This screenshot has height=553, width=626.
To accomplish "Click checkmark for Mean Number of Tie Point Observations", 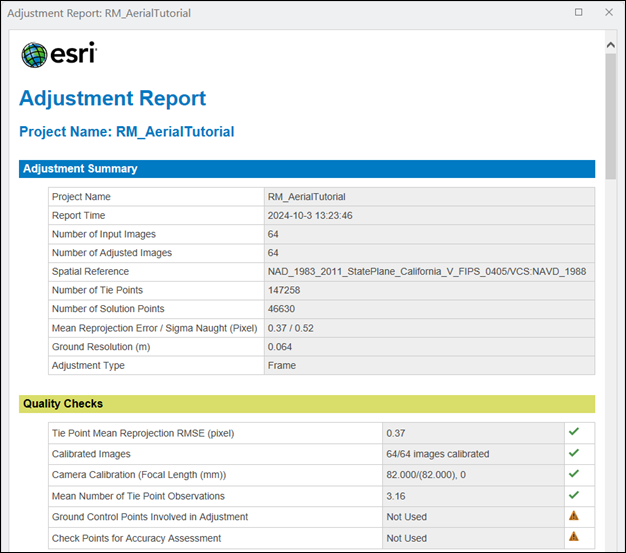I will [574, 495].
